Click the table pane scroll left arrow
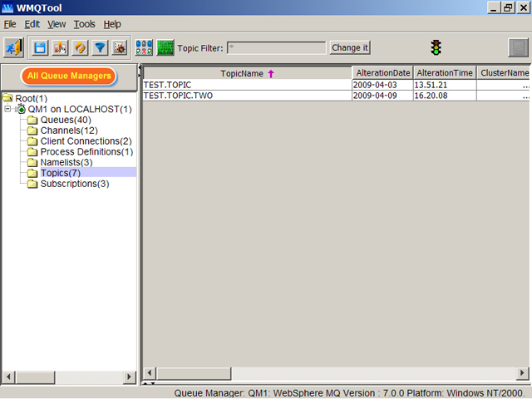This screenshot has height=399, width=532. (x=150, y=373)
